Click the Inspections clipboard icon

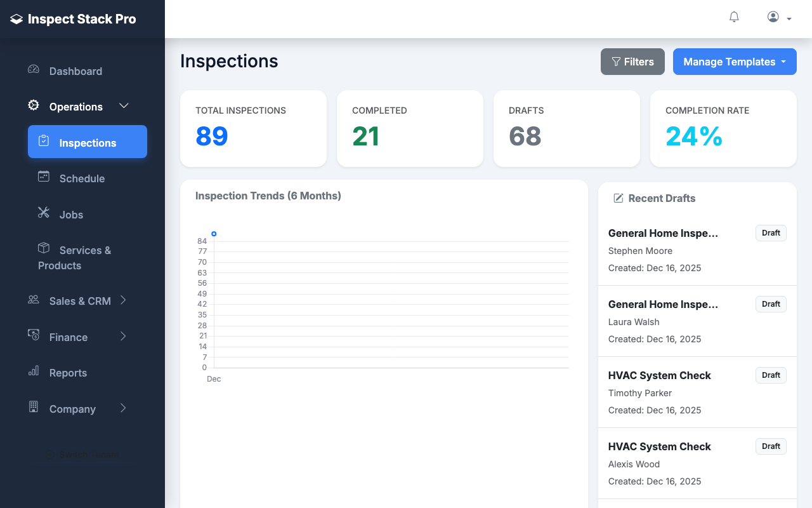coord(44,142)
